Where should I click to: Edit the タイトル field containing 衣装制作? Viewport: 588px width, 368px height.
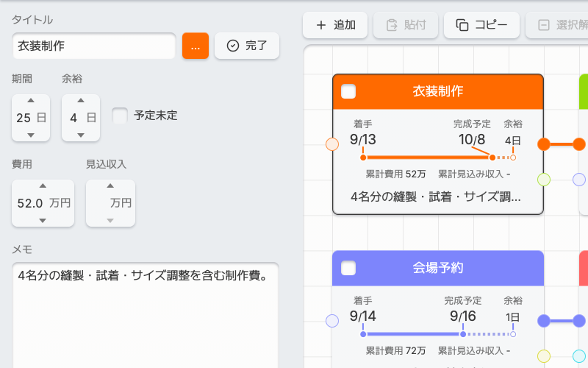point(94,46)
